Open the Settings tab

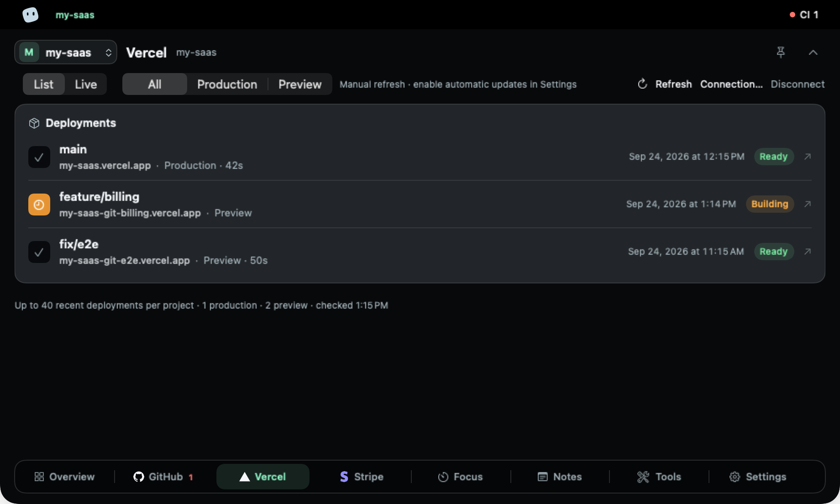(758, 477)
